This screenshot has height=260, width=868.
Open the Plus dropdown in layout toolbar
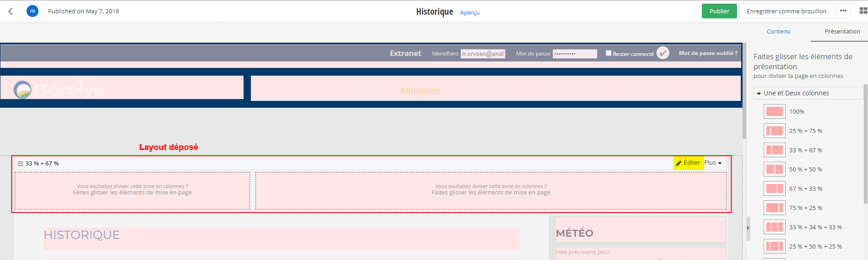pos(713,163)
